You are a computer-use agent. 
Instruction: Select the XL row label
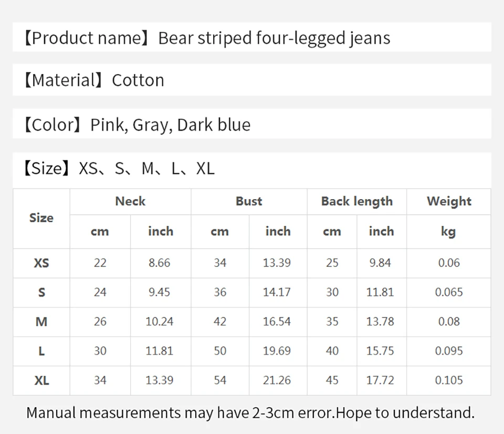tap(42, 380)
